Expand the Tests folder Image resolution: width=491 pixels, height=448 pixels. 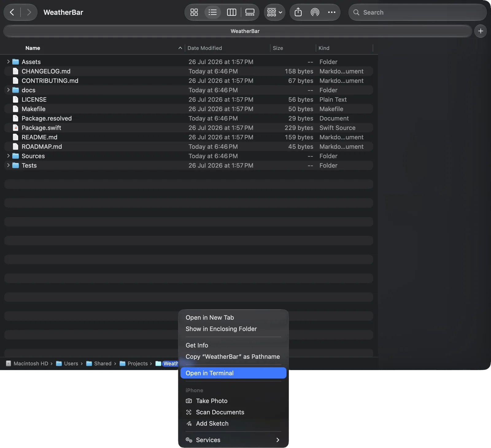coord(8,165)
